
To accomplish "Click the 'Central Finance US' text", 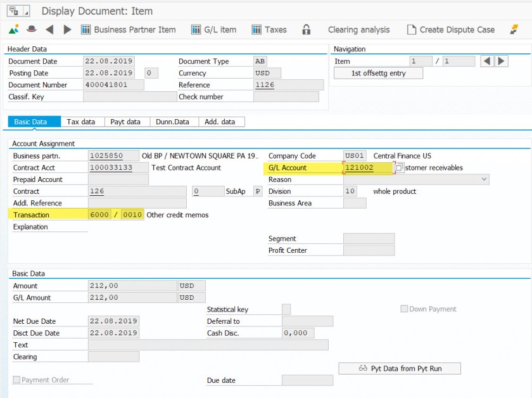I will tap(402, 156).
